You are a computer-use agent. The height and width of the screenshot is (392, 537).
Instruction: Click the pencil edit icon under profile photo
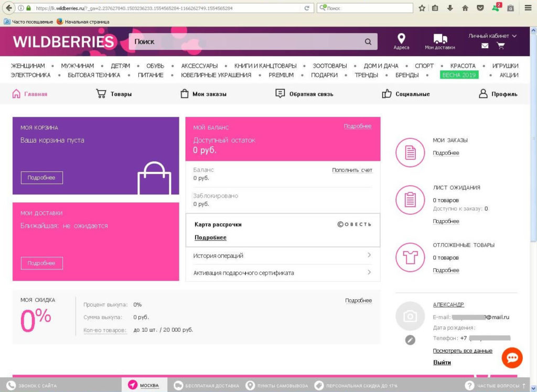coord(410,340)
